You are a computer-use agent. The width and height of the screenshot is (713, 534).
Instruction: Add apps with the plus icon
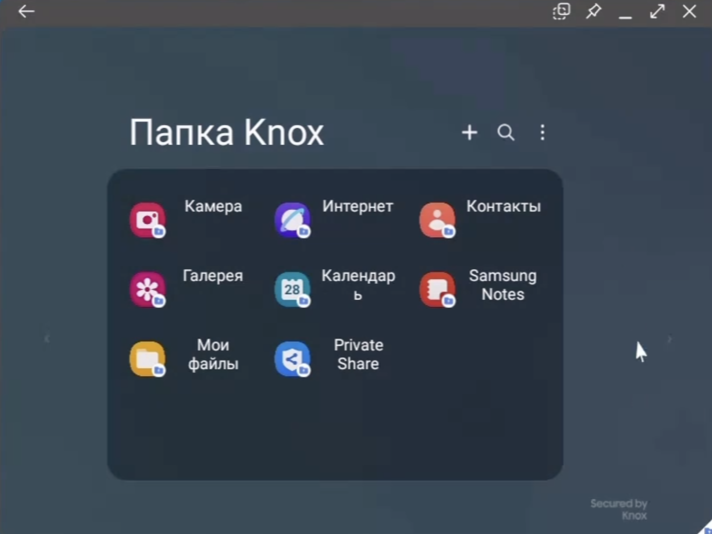[470, 133]
